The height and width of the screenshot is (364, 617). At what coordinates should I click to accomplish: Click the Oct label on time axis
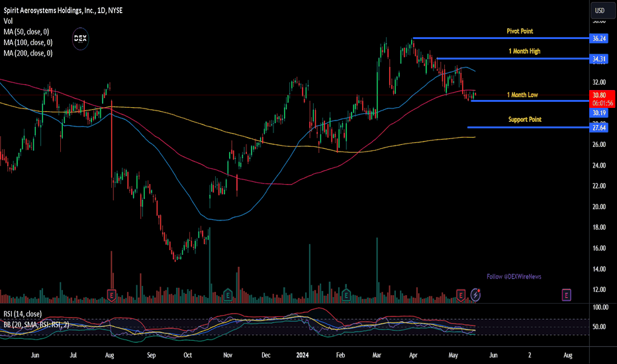point(188,355)
